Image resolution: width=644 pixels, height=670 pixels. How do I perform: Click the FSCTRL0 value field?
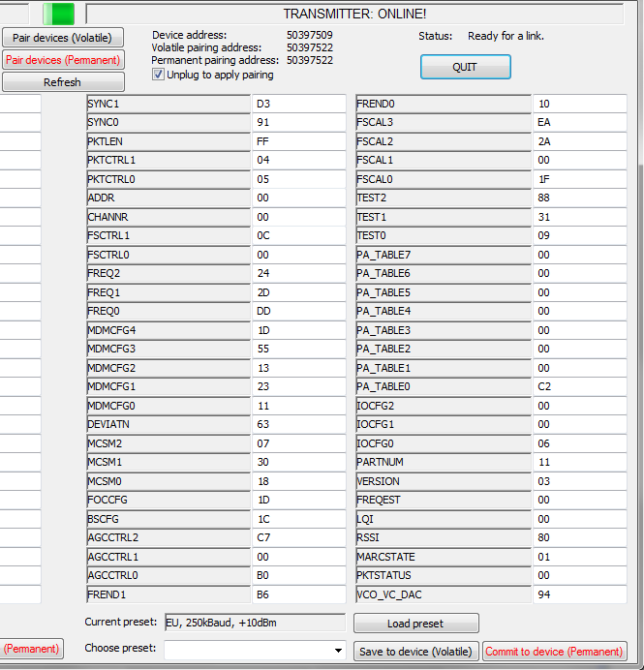click(298, 255)
